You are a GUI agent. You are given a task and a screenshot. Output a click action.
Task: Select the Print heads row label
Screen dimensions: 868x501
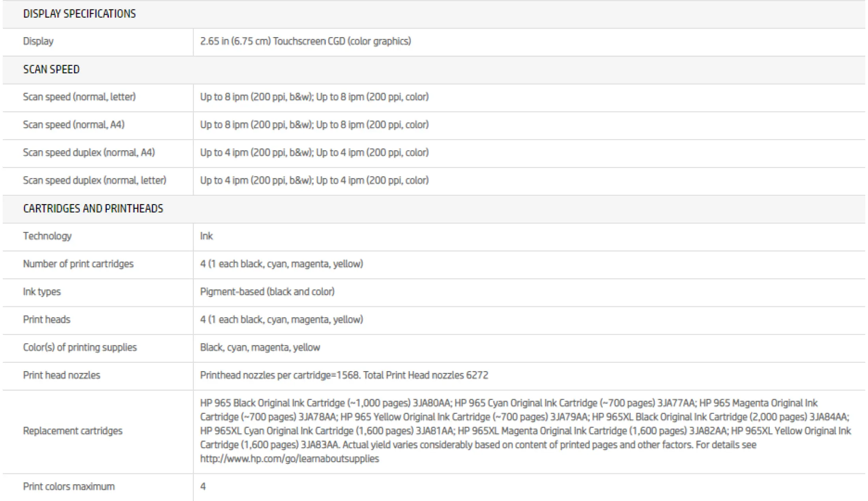pos(47,320)
